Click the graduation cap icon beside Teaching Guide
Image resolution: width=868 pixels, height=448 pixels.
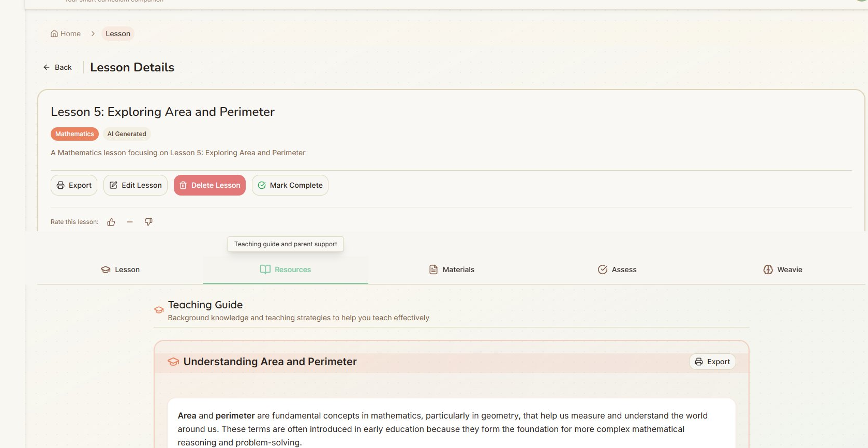click(159, 310)
